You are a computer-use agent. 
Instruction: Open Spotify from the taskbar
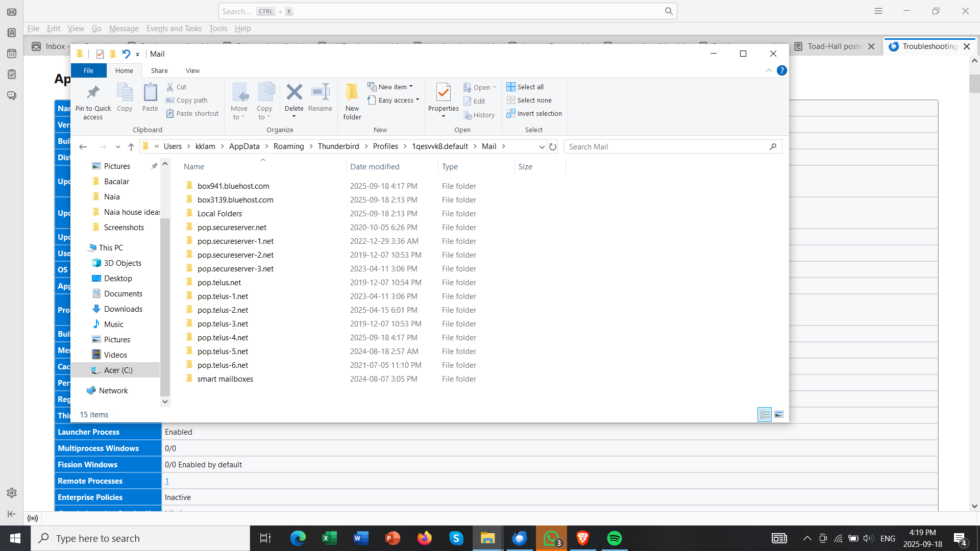(x=614, y=538)
